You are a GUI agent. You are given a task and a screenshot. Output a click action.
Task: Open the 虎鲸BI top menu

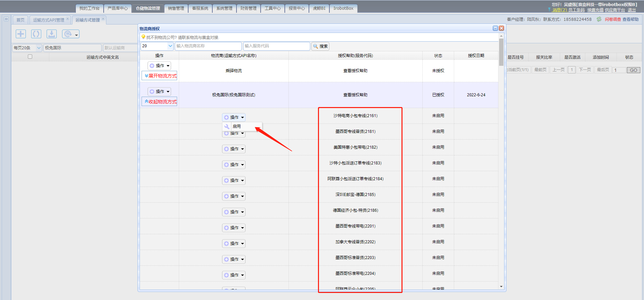tap(319, 8)
